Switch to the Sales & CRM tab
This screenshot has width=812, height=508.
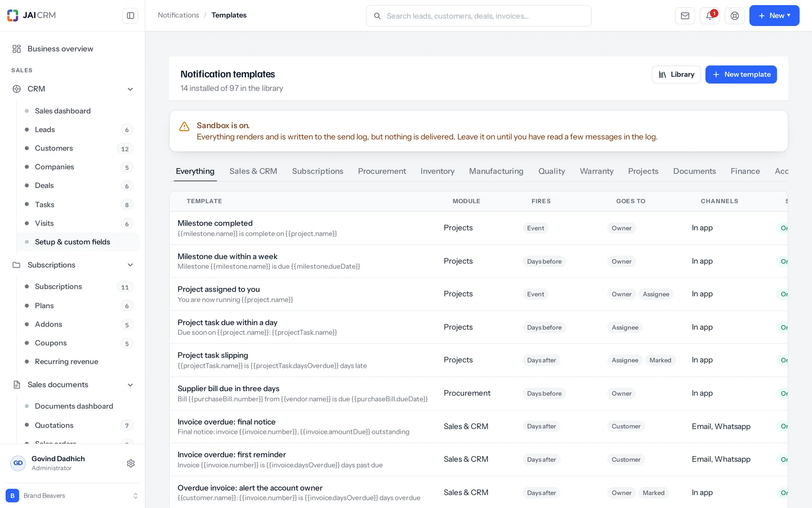coord(253,171)
